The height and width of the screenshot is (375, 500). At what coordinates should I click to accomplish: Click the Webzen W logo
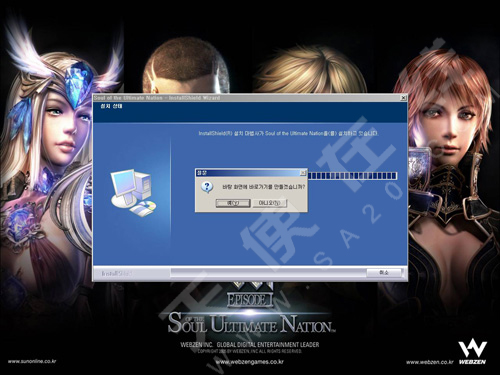click(x=473, y=352)
